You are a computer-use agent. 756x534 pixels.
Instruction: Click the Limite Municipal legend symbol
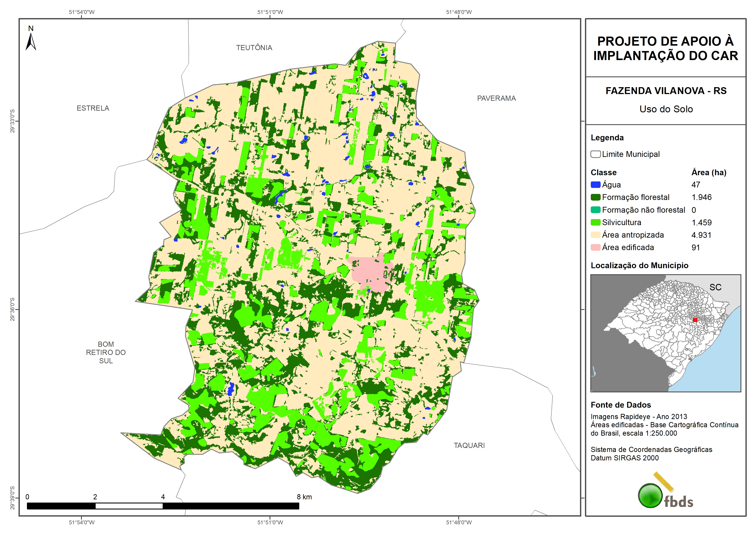tap(595, 154)
